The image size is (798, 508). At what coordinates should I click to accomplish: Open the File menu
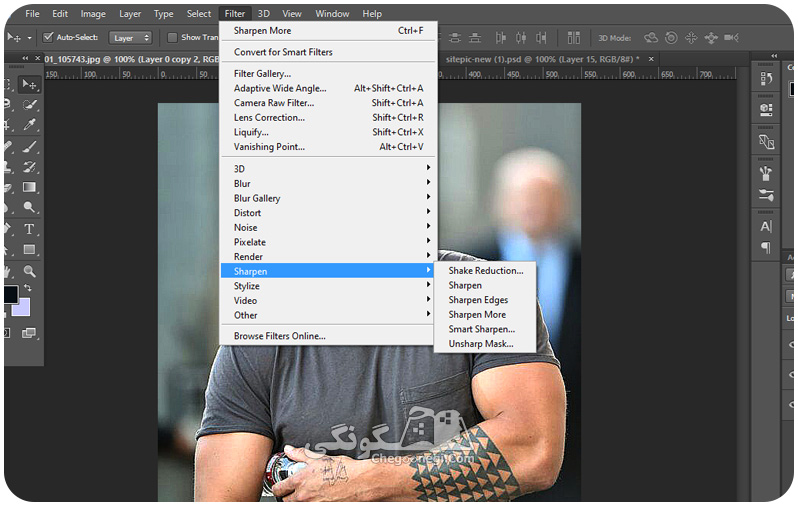33,14
